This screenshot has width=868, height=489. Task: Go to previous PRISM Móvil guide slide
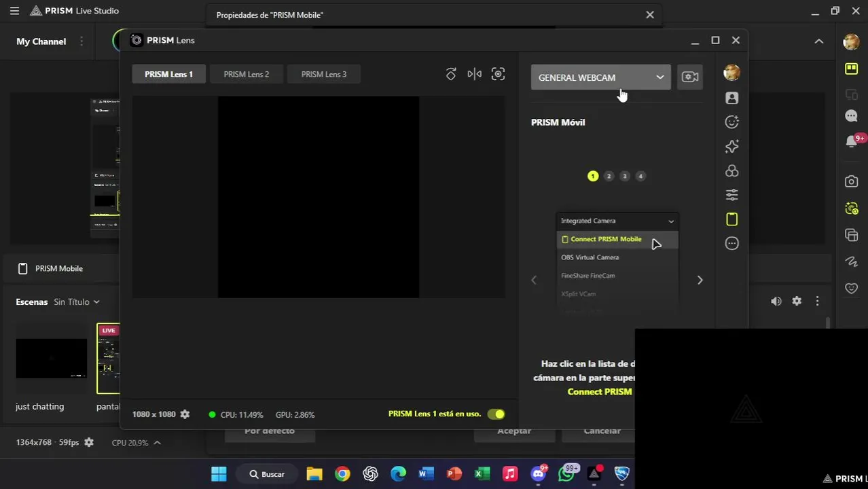pos(534,280)
